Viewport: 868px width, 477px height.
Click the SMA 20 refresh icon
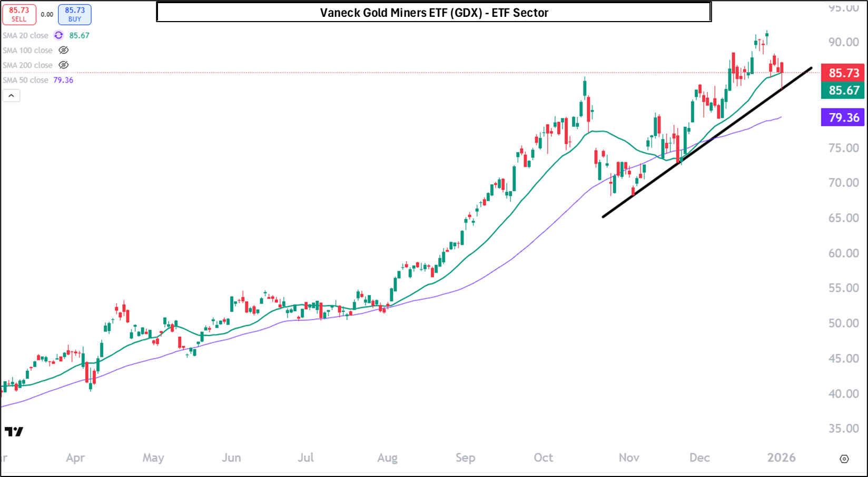(58, 35)
